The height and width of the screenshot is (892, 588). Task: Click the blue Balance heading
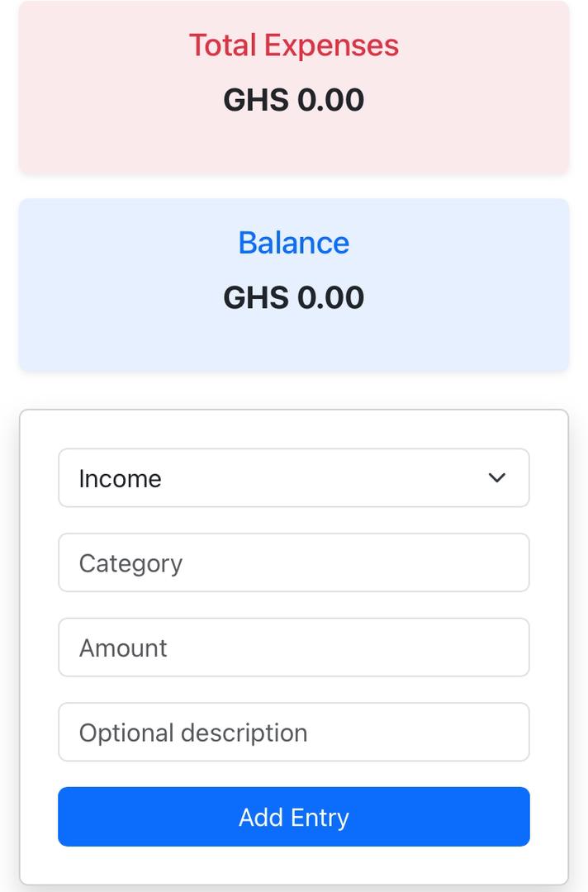[293, 243]
